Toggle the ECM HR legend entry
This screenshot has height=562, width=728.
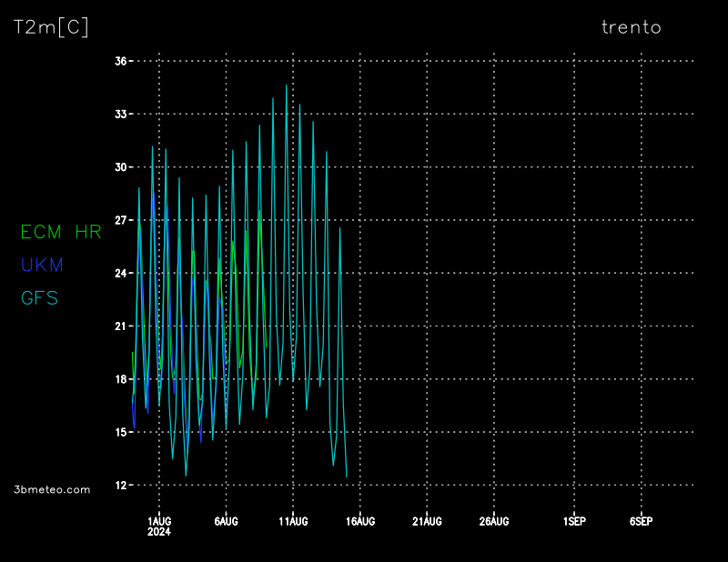(61, 233)
